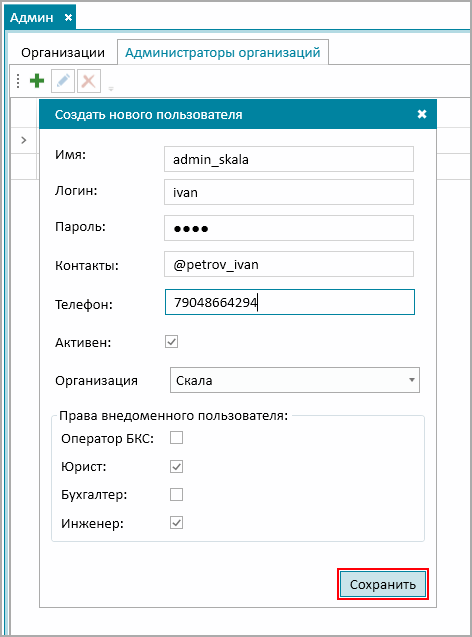
Task: Click the green plus add-user icon
Action: point(37,81)
